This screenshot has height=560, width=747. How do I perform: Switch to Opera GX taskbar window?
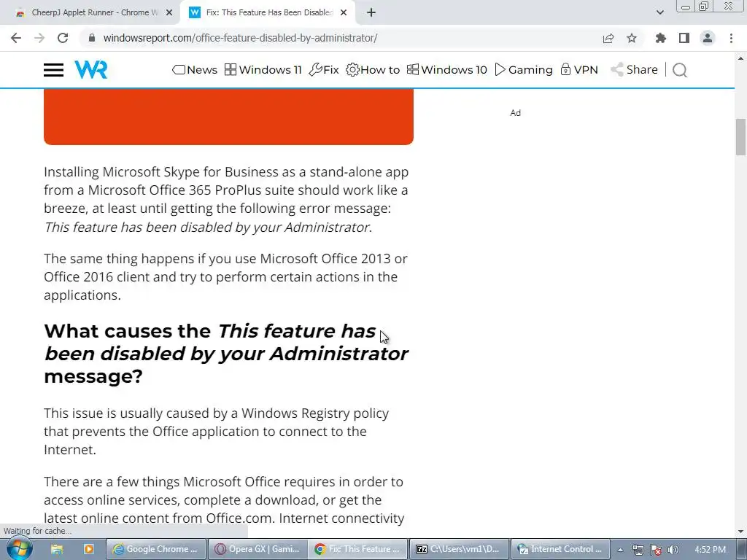[258, 550]
